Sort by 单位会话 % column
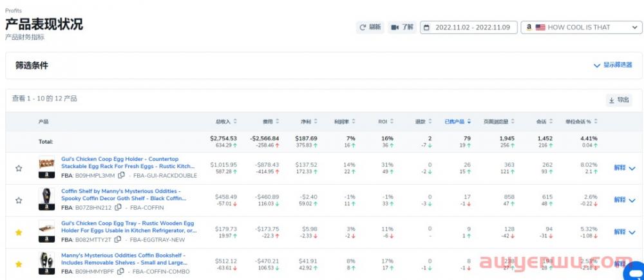The width and height of the screenshot is (644, 280). tap(582, 122)
